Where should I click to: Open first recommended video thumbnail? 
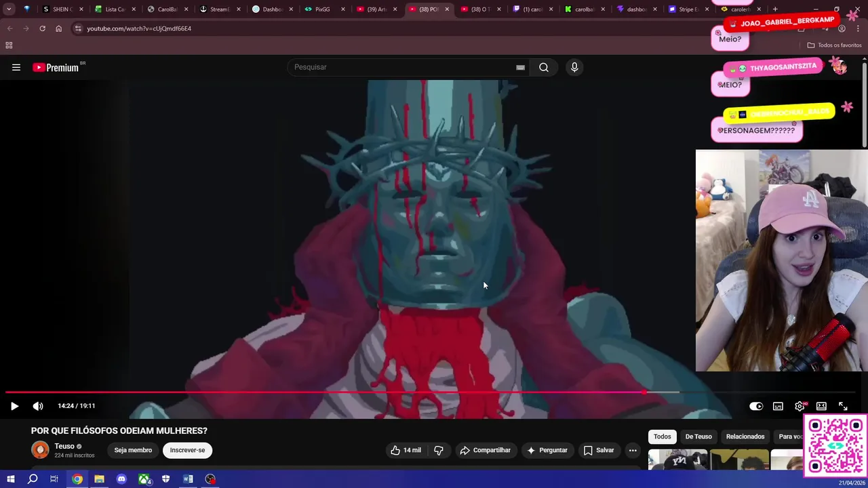(x=677, y=460)
